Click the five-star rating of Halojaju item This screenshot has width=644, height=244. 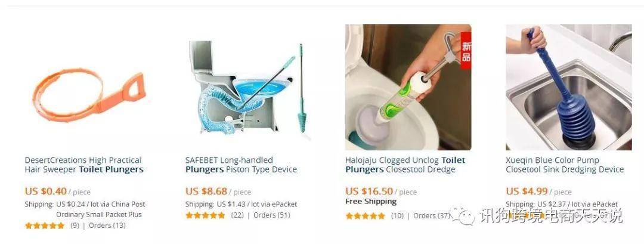click(366, 215)
